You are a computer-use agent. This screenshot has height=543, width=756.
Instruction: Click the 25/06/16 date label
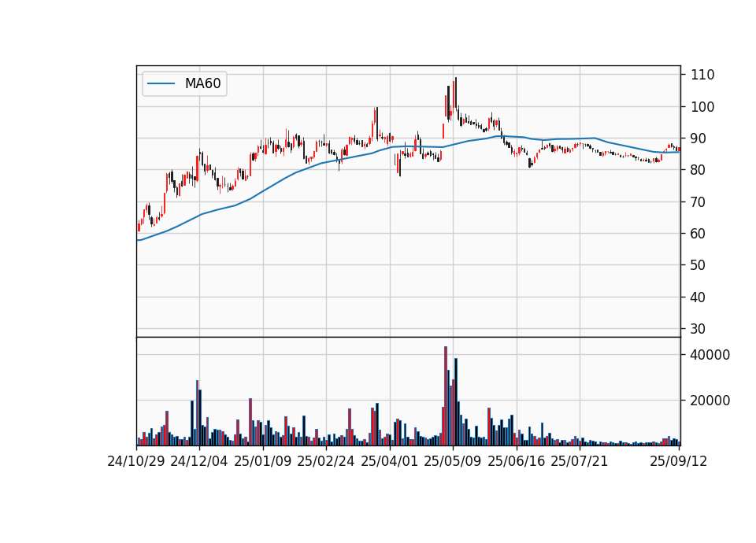click(517, 461)
